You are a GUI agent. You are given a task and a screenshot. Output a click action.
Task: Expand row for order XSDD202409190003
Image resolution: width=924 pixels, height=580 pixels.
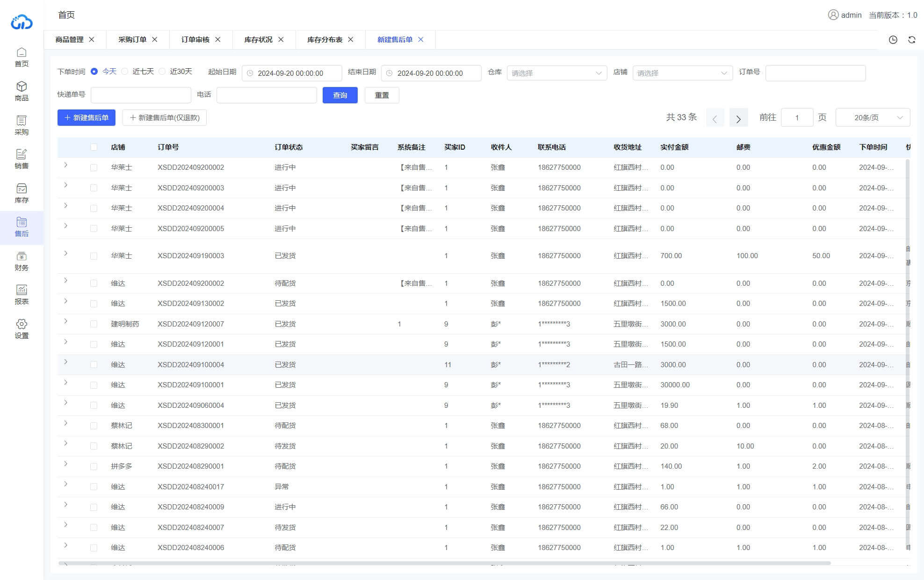[x=65, y=254]
